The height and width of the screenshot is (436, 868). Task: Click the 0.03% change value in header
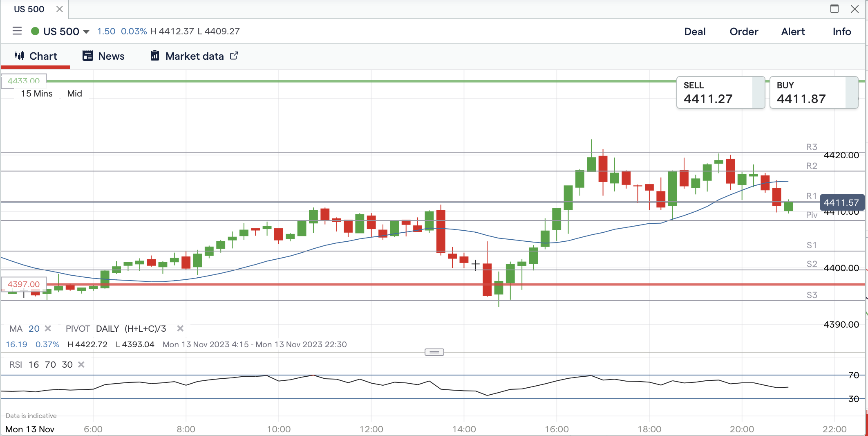tap(134, 31)
